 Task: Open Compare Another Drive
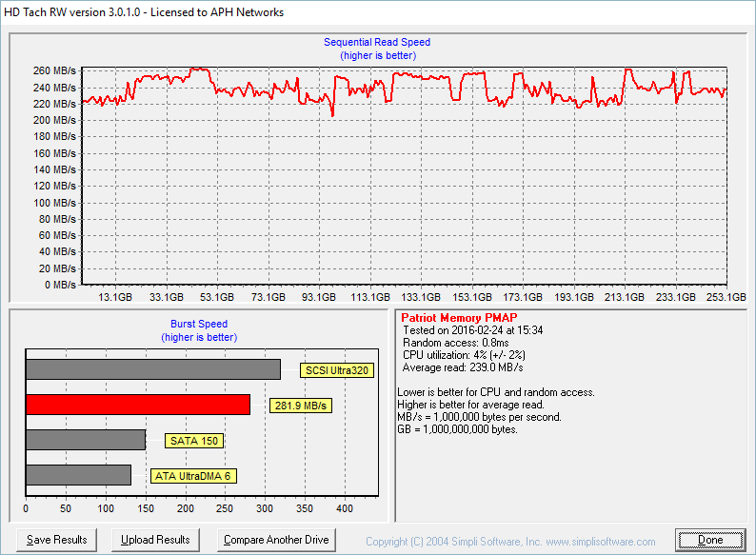(276, 540)
